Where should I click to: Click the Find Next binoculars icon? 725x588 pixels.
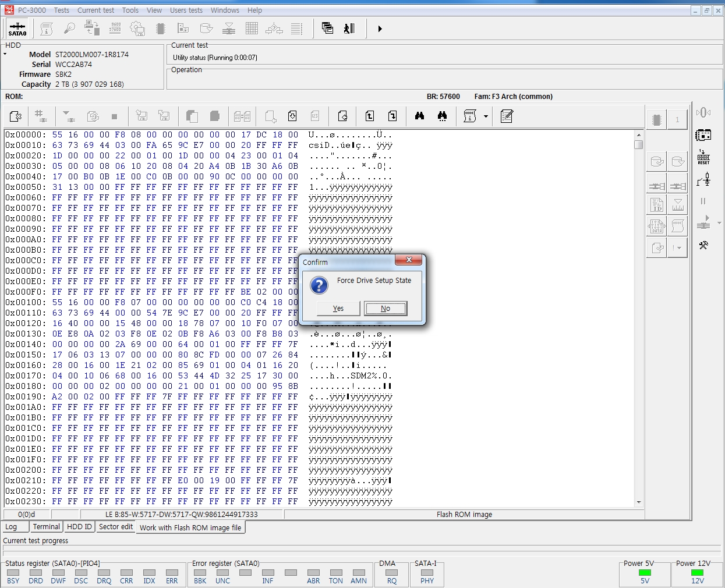coord(442,116)
